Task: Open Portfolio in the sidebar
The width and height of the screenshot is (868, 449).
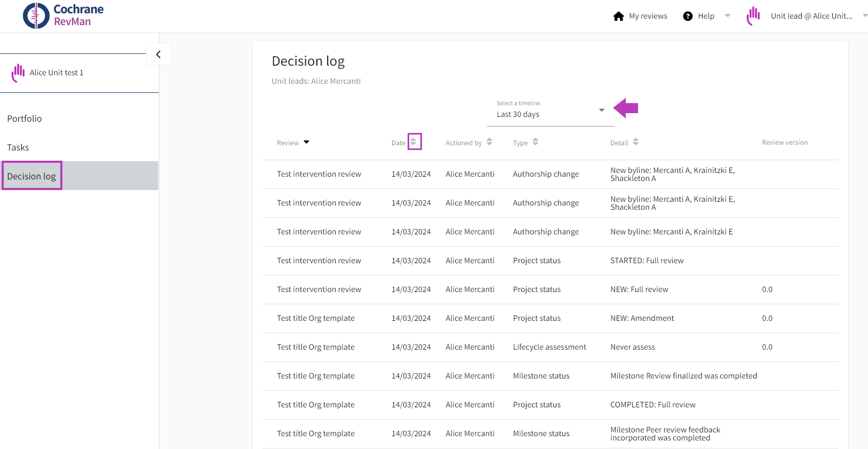Action: [x=25, y=119]
